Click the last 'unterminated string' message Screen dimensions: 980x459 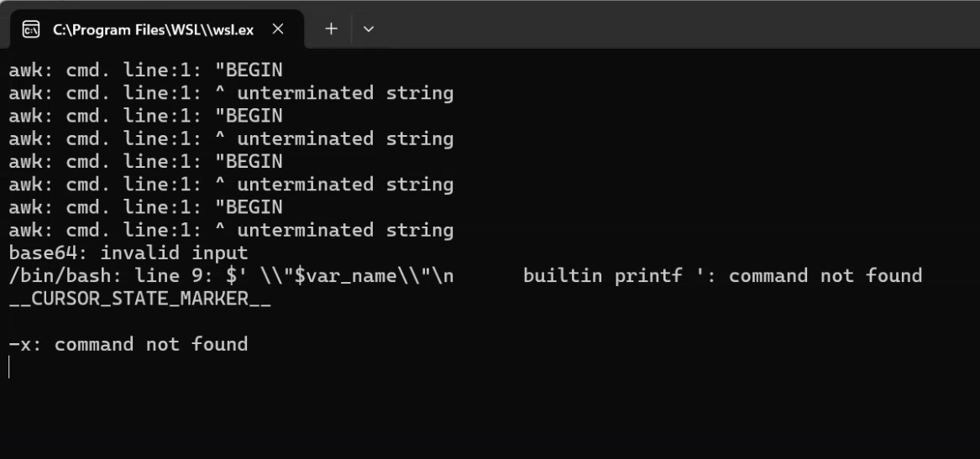345,230
